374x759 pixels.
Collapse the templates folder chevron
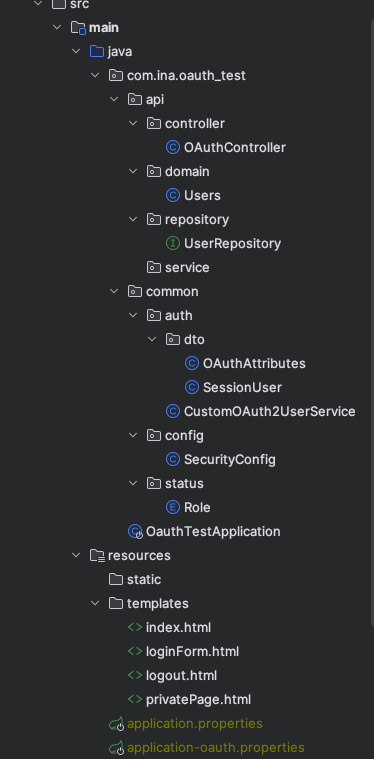click(95, 604)
